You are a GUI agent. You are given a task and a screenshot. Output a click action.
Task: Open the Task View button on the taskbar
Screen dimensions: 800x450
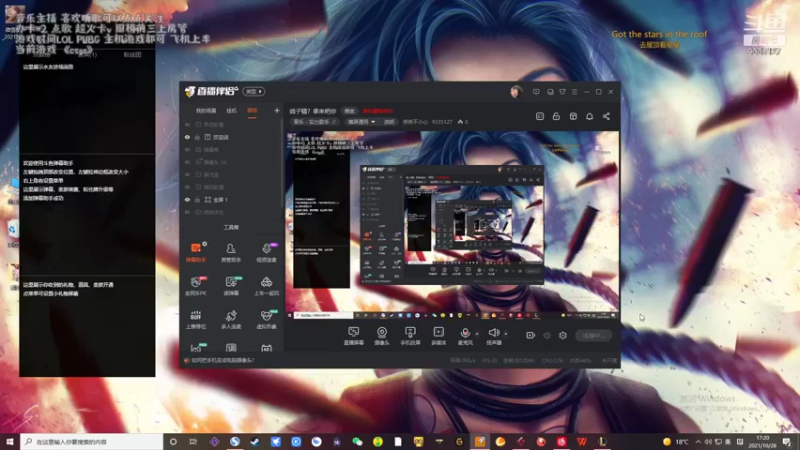(x=193, y=441)
